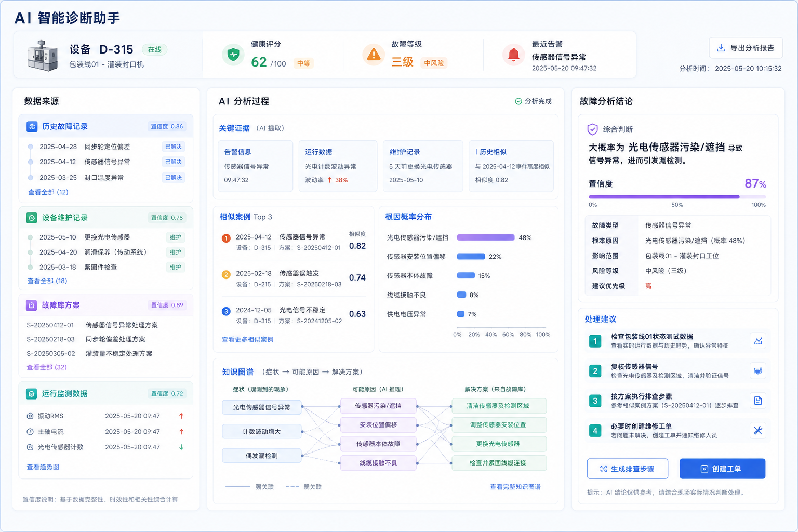798x532 pixels.
Task: Click the 已解决 tag for 同步轮定位偏差
Action: click(174, 147)
